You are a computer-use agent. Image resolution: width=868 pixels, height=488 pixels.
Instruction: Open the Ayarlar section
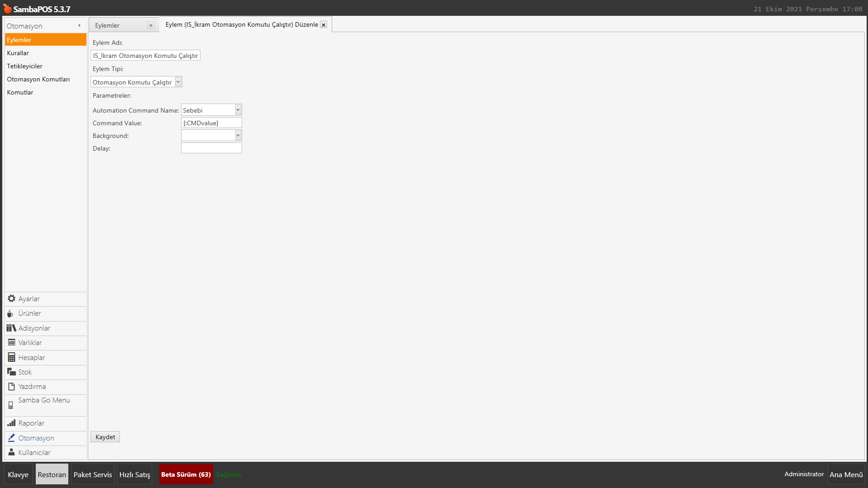pos(46,298)
